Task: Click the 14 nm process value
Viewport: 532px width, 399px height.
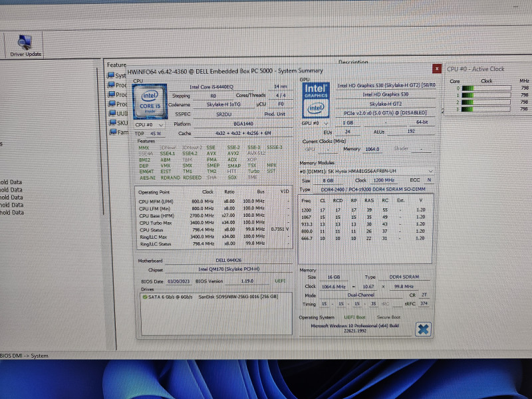Action: pos(280,86)
